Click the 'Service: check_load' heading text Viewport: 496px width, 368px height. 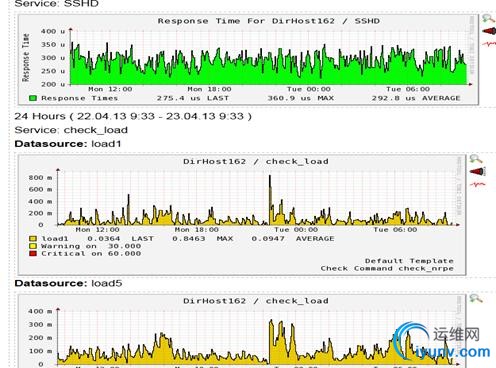(71, 130)
